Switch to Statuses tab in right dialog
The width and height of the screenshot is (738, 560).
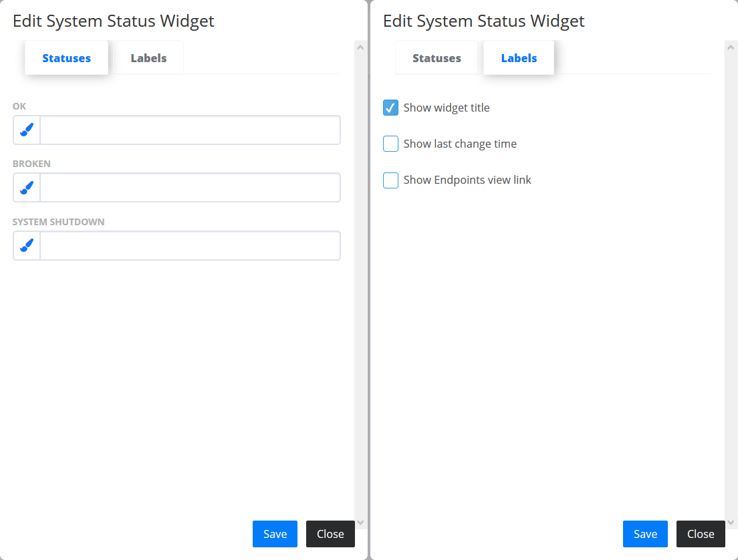[x=437, y=58]
